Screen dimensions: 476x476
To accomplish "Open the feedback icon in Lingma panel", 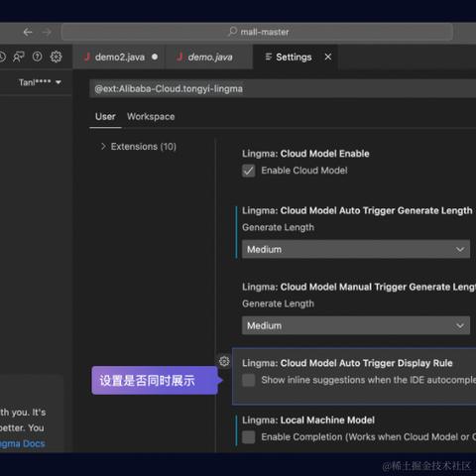I will click(x=19, y=57).
